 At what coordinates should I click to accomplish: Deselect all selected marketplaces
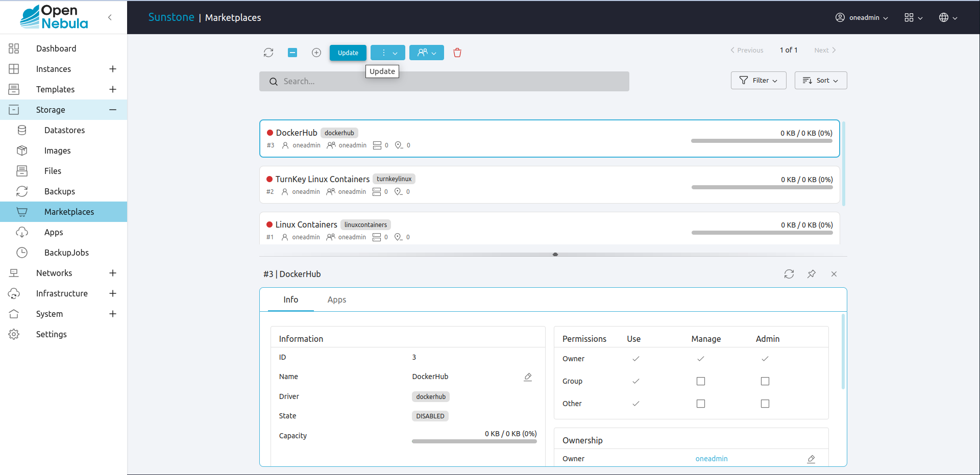pos(292,53)
